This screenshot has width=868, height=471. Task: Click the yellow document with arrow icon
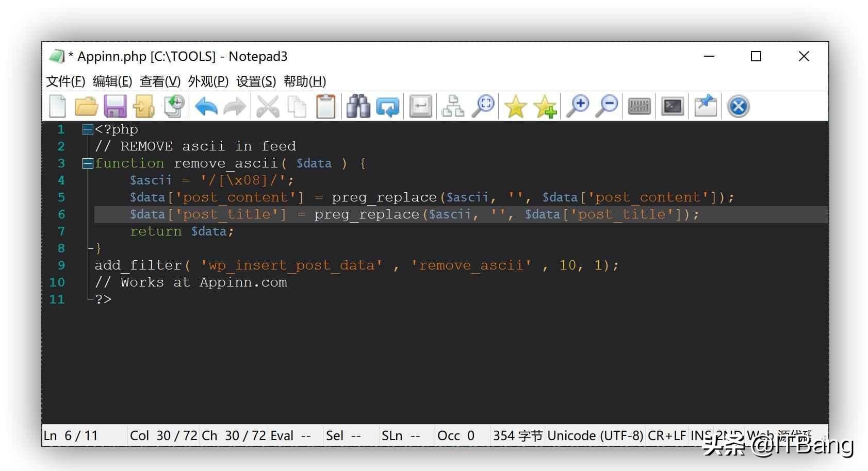tap(144, 106)
